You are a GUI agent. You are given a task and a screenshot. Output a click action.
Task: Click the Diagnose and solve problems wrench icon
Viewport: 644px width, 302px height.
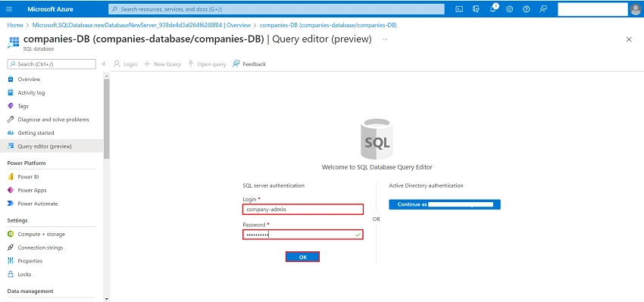coord(11,120)
